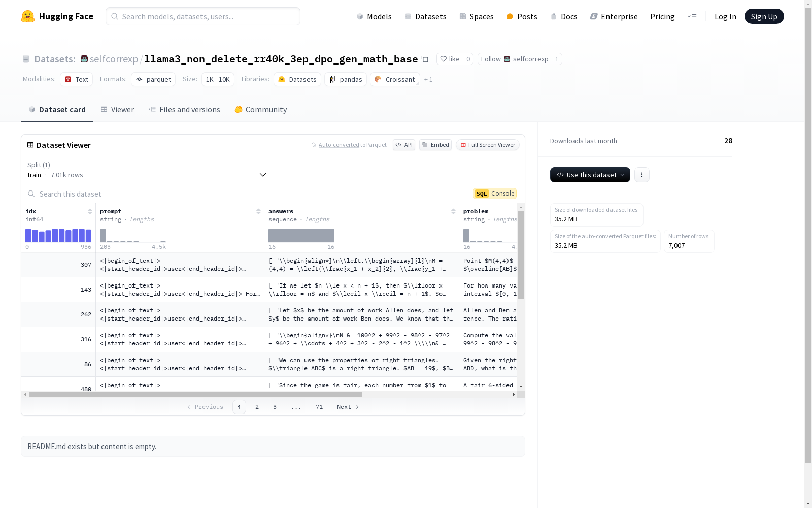Open the Community tab
This screenshot has width=812, height=508.
pos(261,110)
